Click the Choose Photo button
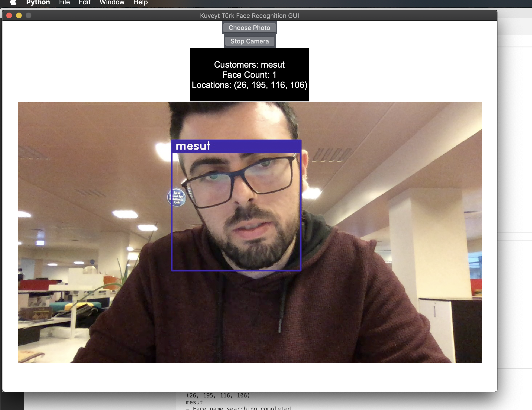Image resolution: width=532 pixels, height=410 pixels. (x=249, y=28)
